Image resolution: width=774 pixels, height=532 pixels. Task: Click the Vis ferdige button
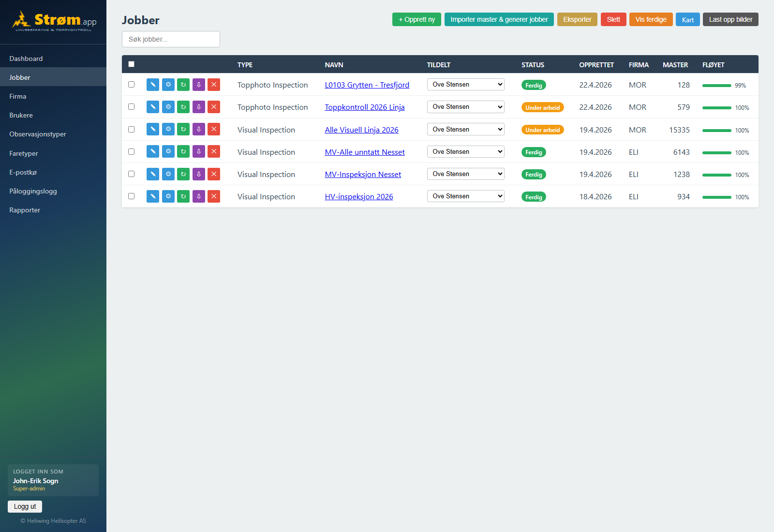tap(651, 19)
